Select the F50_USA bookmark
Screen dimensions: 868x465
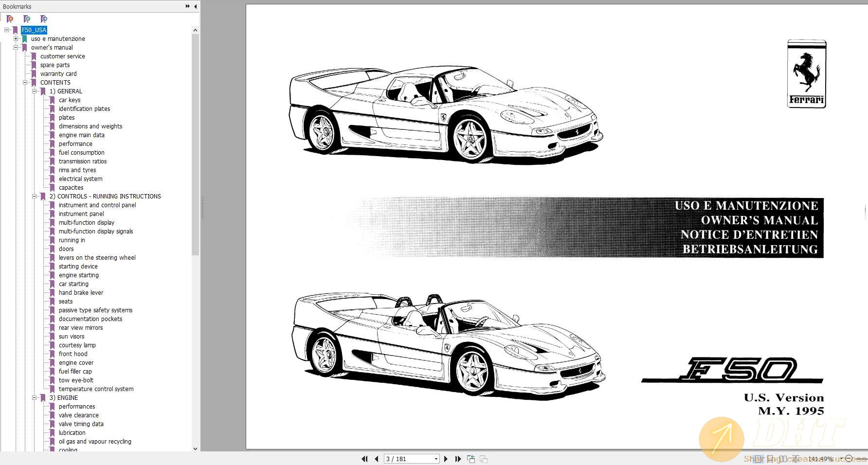tap(34, 30)
